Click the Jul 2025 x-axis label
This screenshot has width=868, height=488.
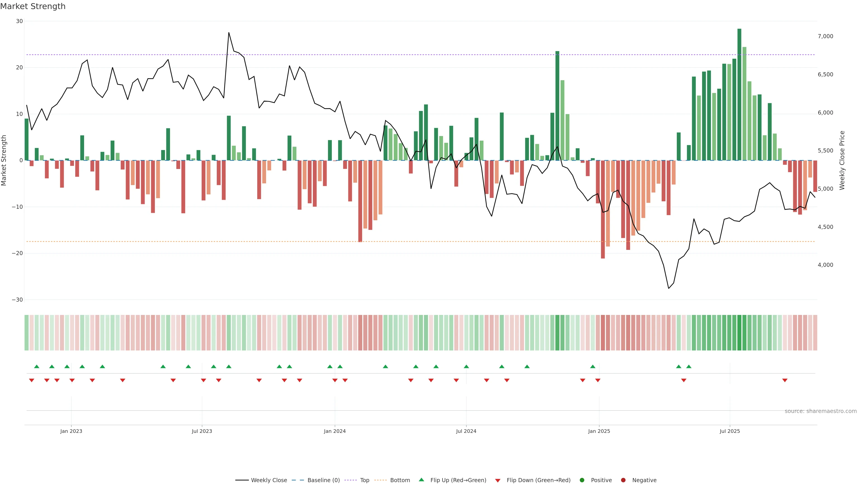730,431
